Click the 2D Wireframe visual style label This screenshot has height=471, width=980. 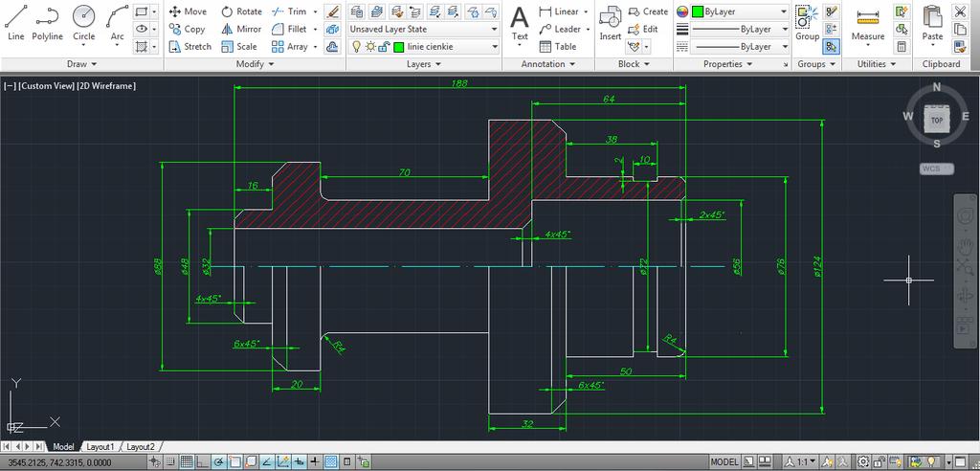105,86
